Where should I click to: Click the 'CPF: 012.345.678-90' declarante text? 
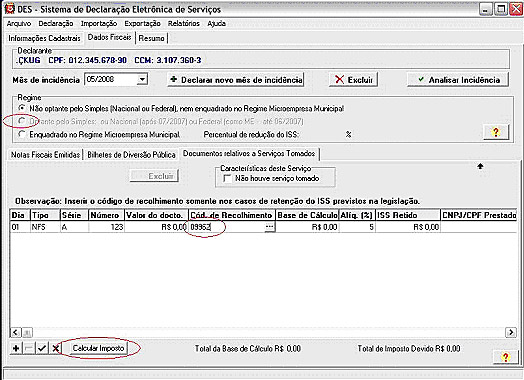tap(87, 60)
